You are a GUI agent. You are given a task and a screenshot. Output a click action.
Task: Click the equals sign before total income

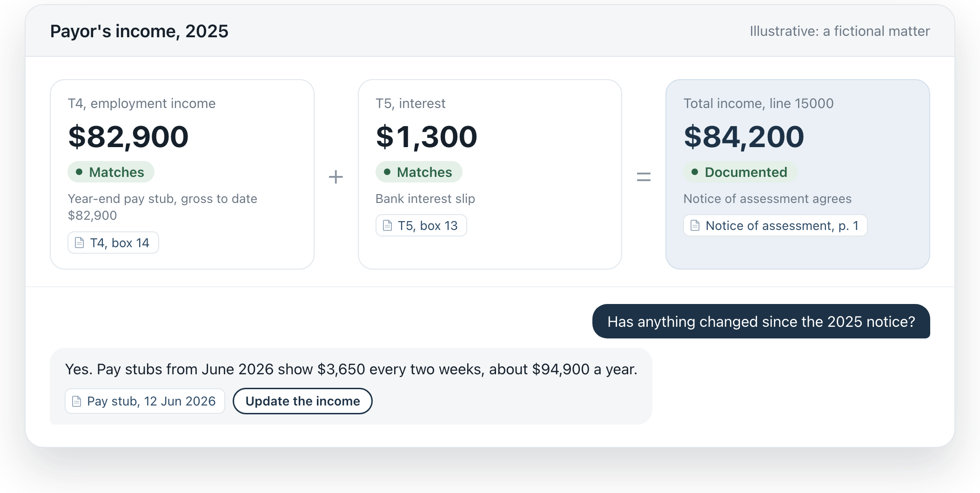pyautogui.click(x=644, y=176)
